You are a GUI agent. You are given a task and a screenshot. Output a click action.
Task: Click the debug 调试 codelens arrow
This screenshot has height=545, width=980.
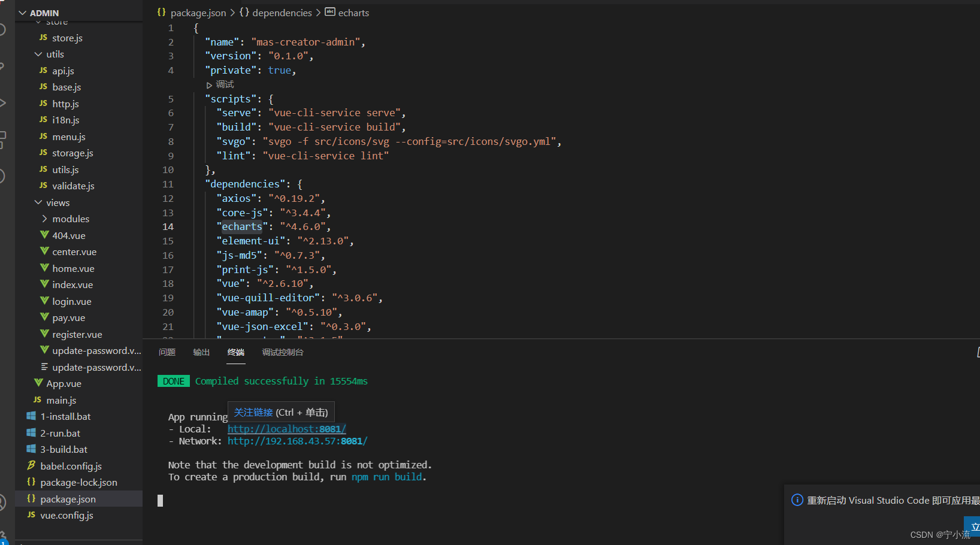coord(209,85)
